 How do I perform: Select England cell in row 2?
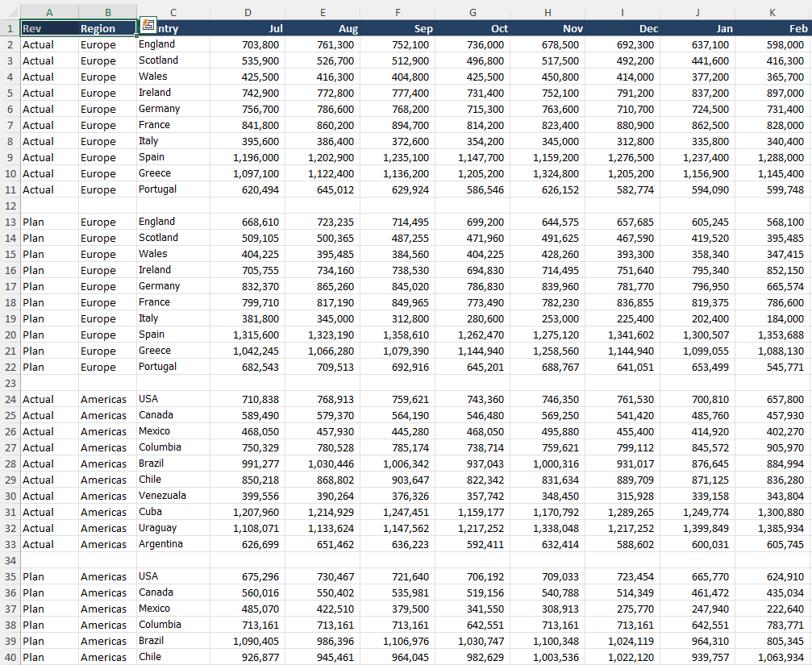173,44
